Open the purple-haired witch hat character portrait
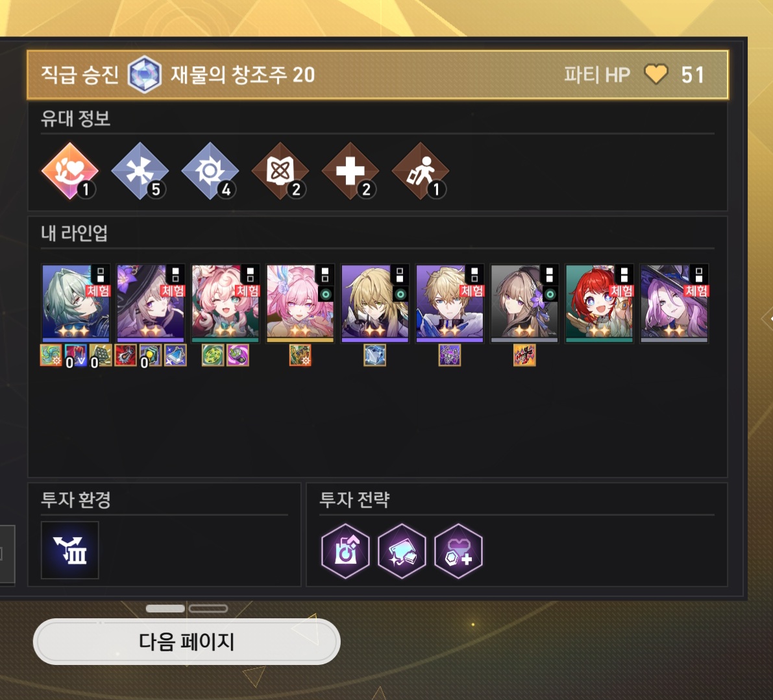 point(674,303)
